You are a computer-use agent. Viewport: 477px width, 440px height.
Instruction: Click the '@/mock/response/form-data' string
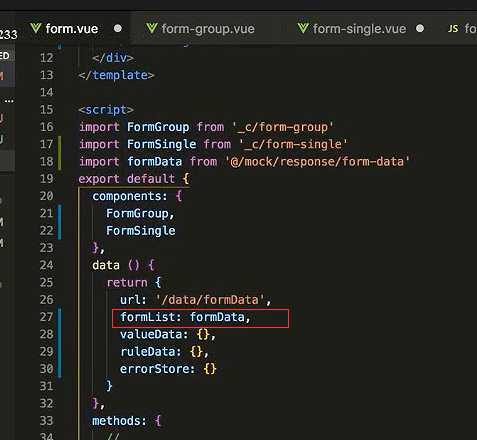tap(318, 162)
